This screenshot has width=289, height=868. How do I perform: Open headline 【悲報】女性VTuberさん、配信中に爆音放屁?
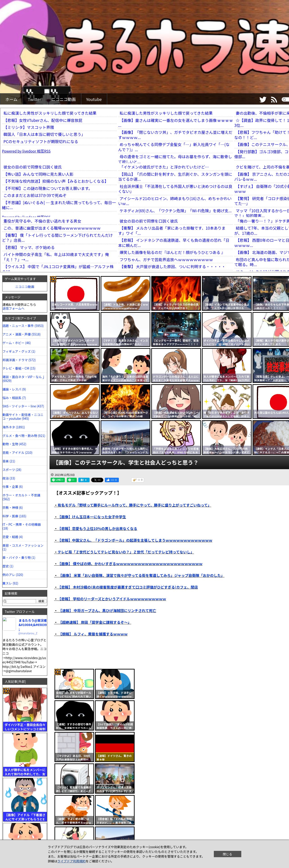43,120
